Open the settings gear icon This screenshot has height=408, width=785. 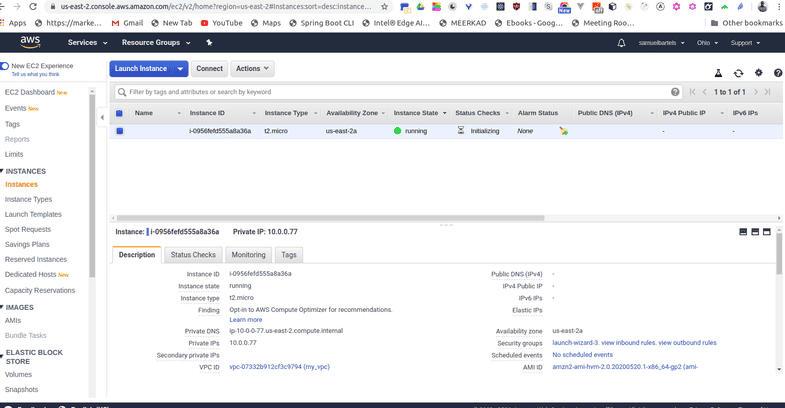(x=758, y=73)
